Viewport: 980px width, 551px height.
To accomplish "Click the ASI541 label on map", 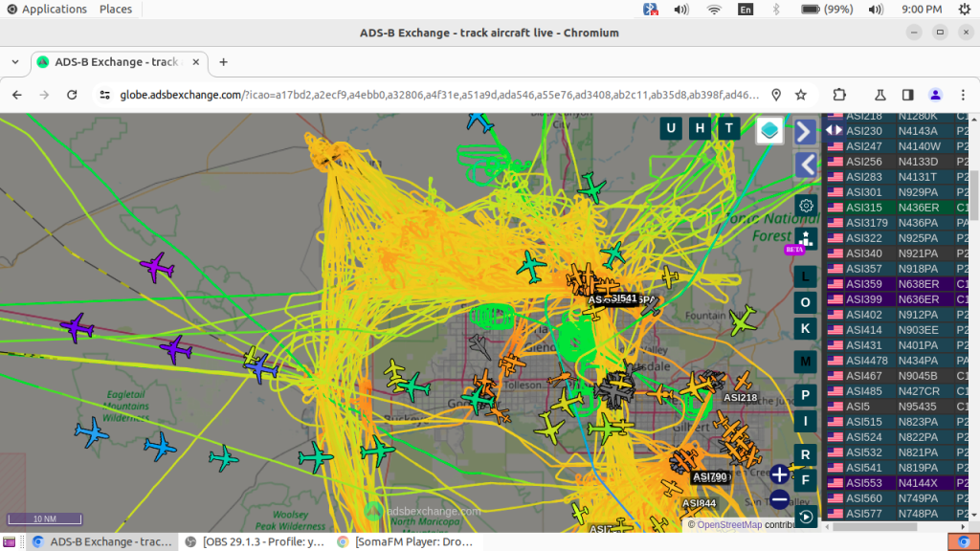I will (x=622, y=298).
